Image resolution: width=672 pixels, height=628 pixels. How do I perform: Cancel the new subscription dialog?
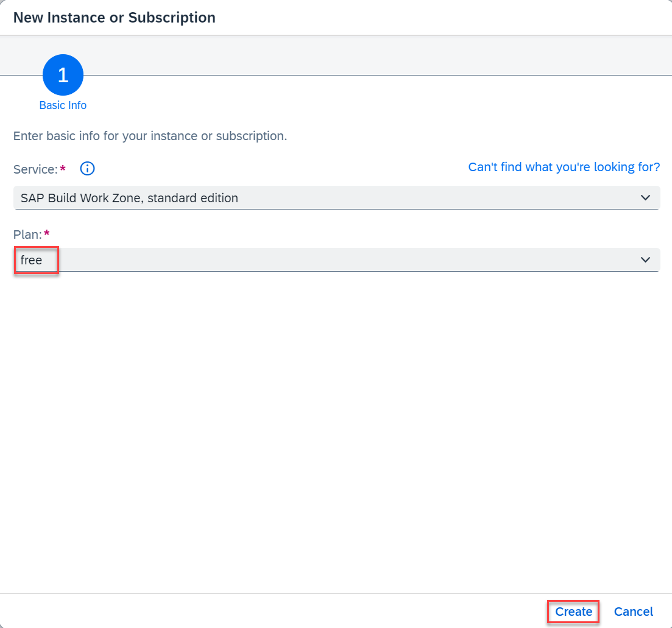pos(634,612)
